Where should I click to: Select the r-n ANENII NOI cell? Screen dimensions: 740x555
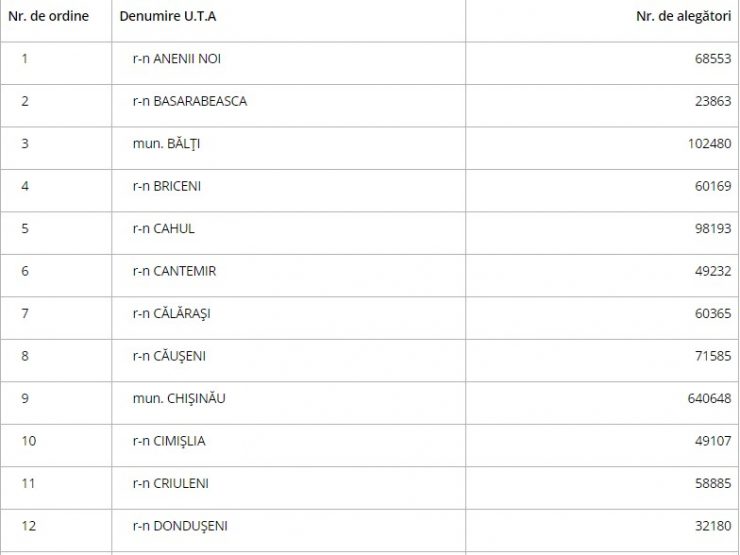[177, 59]
